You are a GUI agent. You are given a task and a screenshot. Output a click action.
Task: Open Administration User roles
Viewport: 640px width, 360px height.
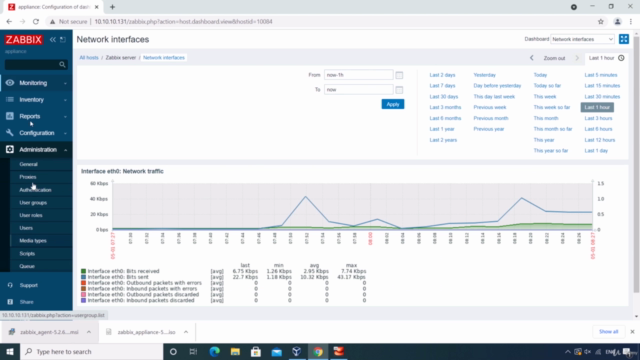(x=31, y=215)
